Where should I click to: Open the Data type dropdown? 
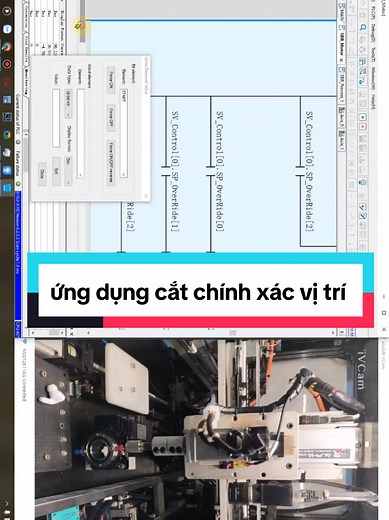point(68,104)
